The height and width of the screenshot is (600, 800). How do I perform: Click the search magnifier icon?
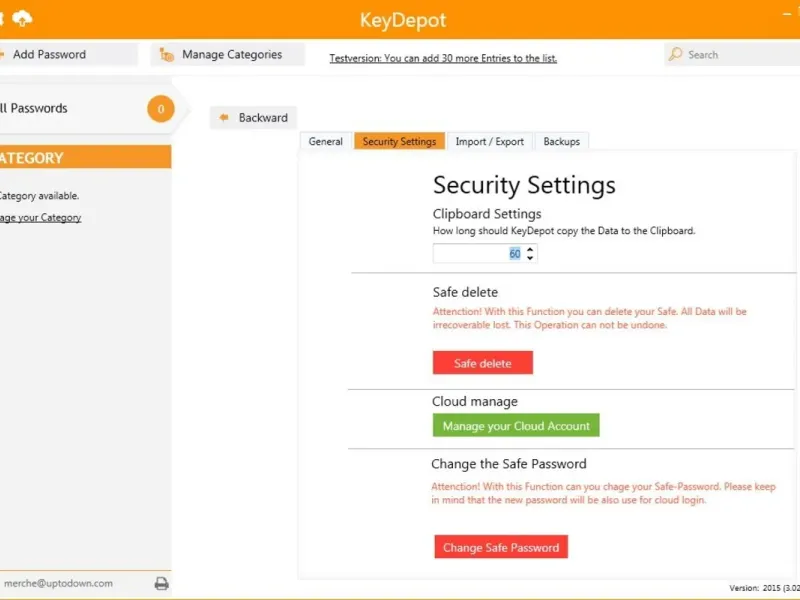[x=676, y=55]
